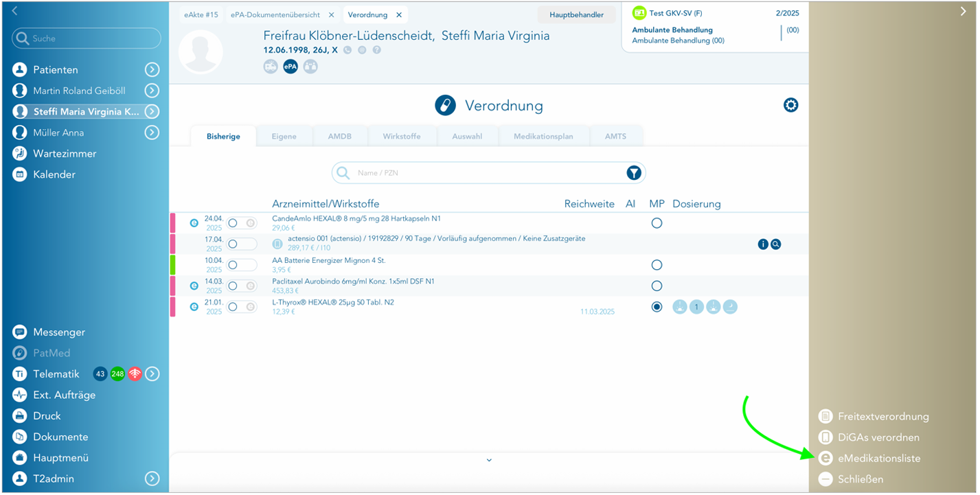
Task: Select MP radio button for Paclitaxel Aurobindo
Action: 657,286
